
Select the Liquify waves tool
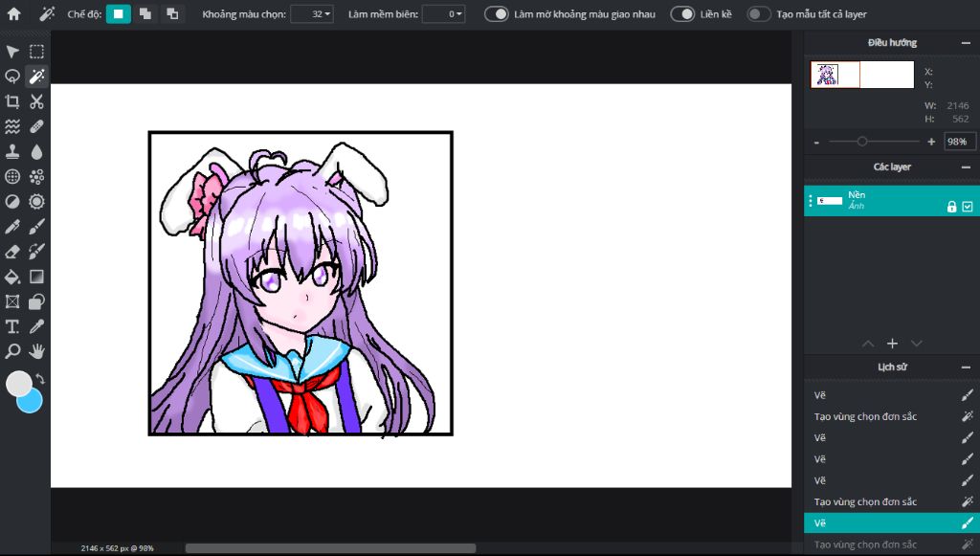coord(12,126)
